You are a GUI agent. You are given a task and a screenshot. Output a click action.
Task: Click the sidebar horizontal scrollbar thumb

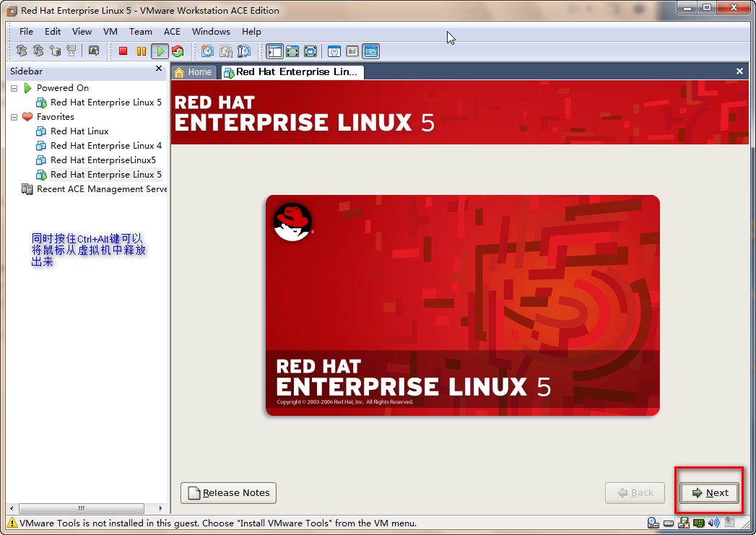point(82,508)
